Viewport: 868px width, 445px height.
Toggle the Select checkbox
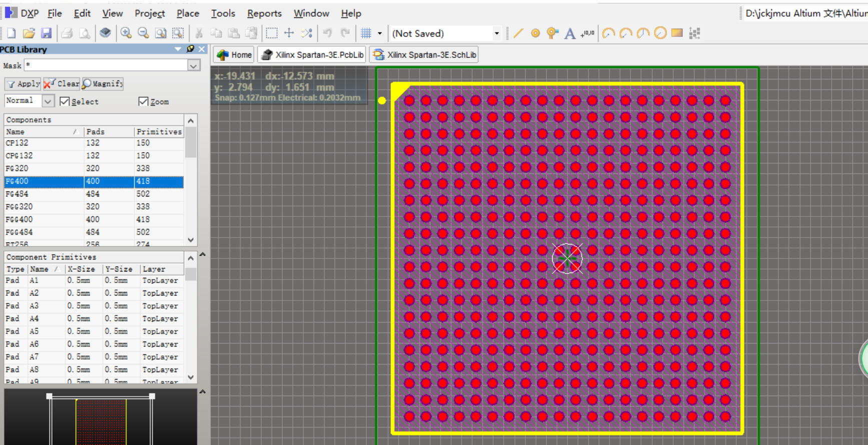click(64, 101)
